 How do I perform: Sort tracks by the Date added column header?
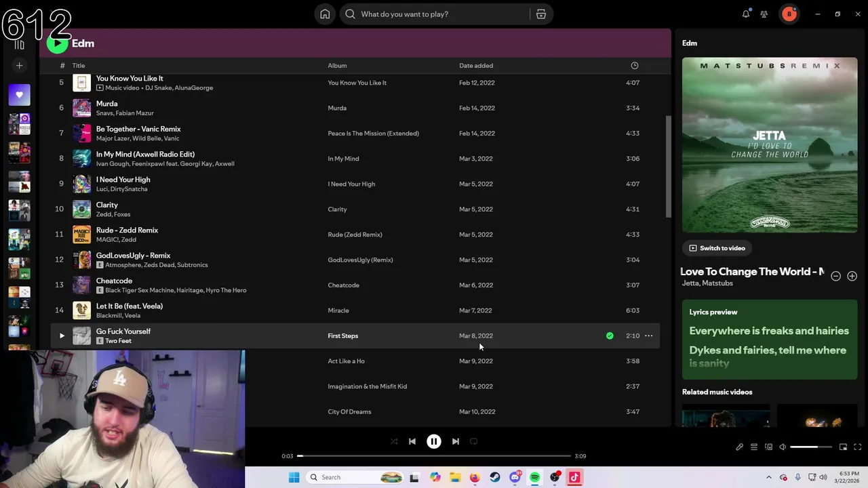(x=476, y=66)
